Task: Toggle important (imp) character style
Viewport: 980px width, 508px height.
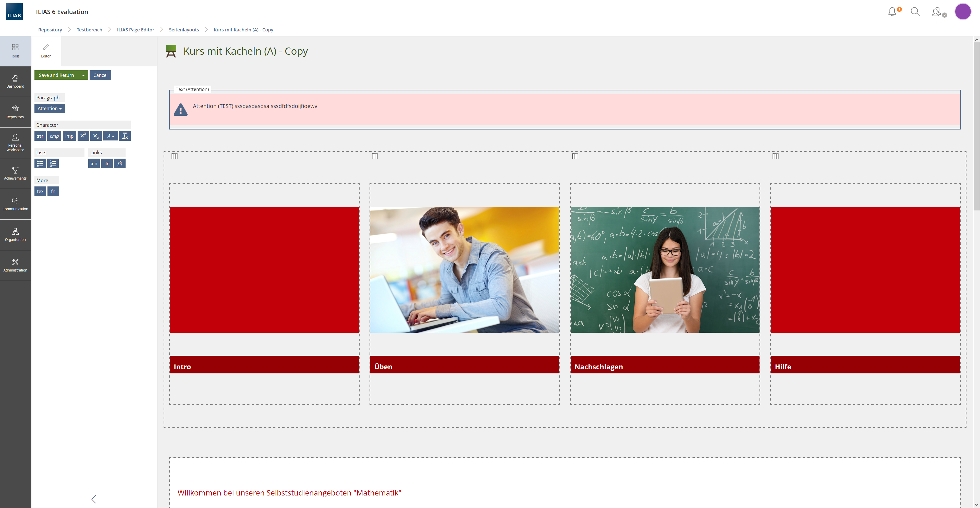Action: tap(69, 136)
